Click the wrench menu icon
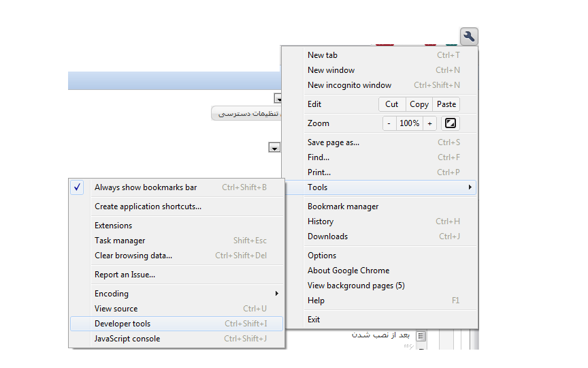 click(x=469, y=37)
